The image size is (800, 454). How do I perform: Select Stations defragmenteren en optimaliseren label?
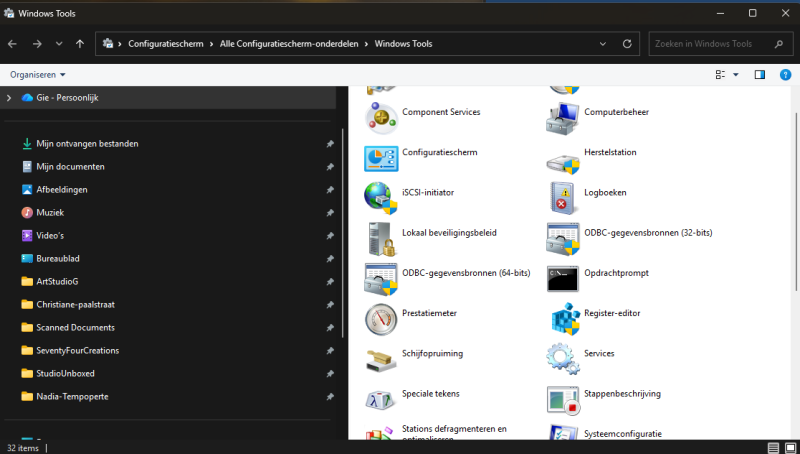pos(454,433)
